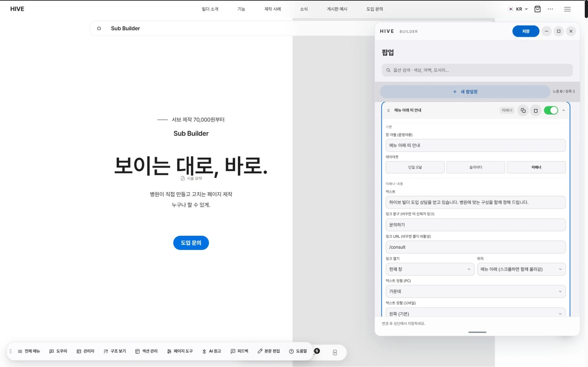Click the home icon beside Sub Builder
Image resolution: width=588 pixels, height=367 pixels.
(x=99, y=28)
